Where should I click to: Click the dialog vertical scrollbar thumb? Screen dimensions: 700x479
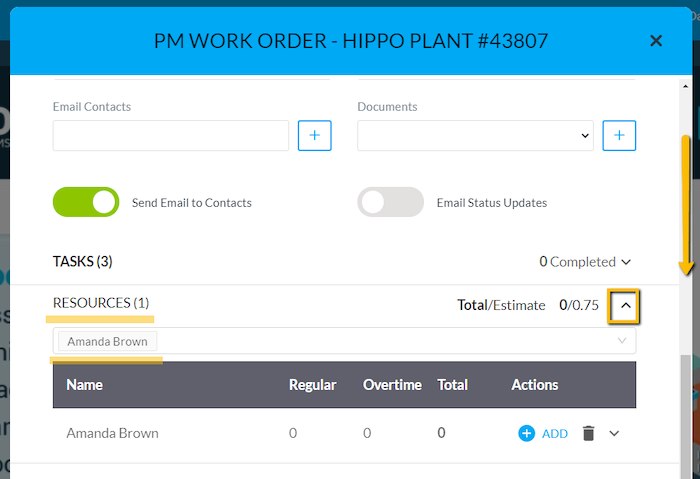pyautogui.click(x=686, y=417)
